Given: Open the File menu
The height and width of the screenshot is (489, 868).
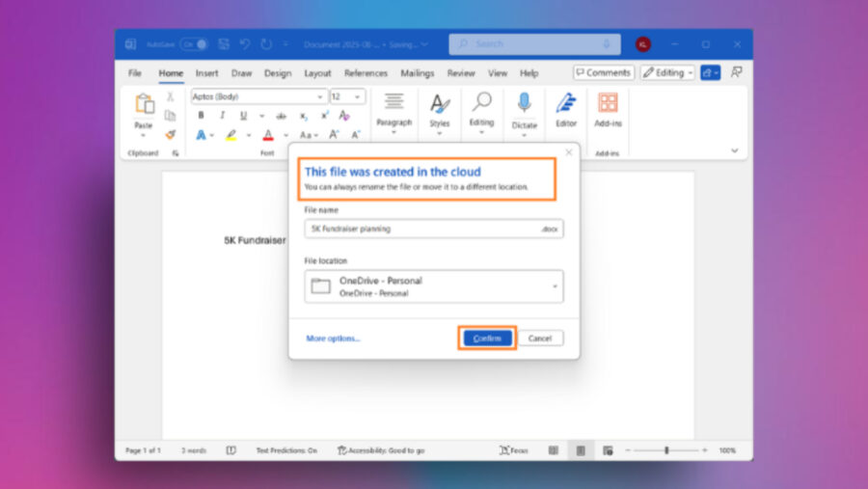Looking at the screenshot, I should point(134,73).
